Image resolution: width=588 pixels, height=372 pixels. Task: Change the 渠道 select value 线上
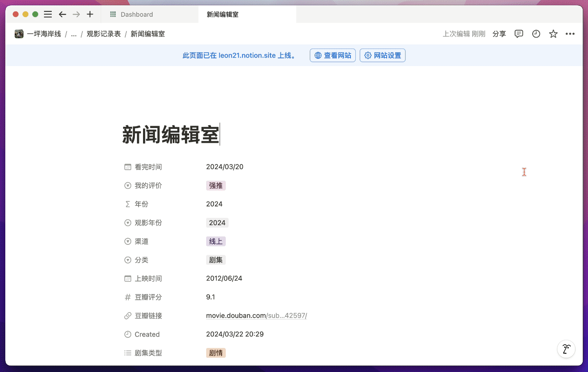click(216, 241)
